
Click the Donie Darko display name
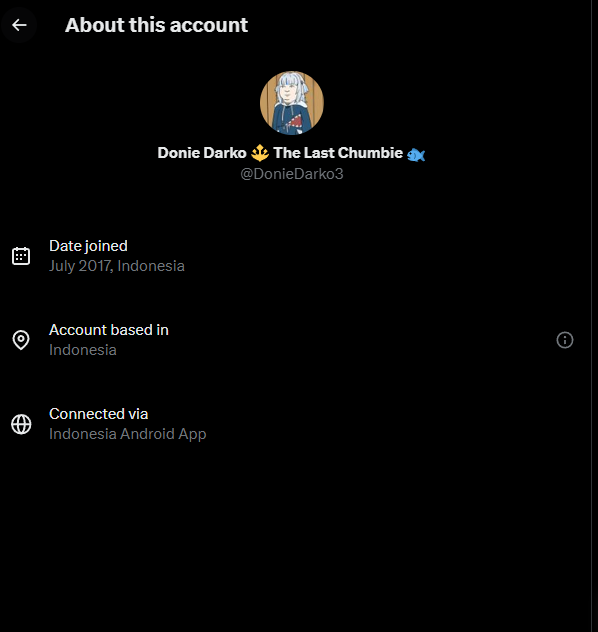tap(202, 153)
